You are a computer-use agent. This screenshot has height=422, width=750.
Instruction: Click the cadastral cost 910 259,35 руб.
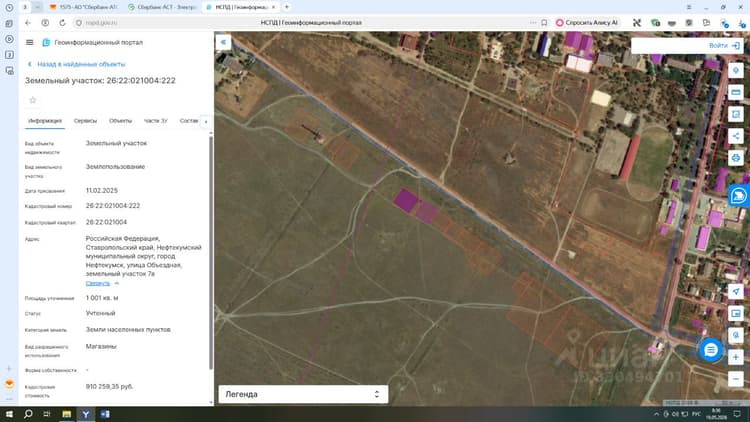click(x=110, y=386)
